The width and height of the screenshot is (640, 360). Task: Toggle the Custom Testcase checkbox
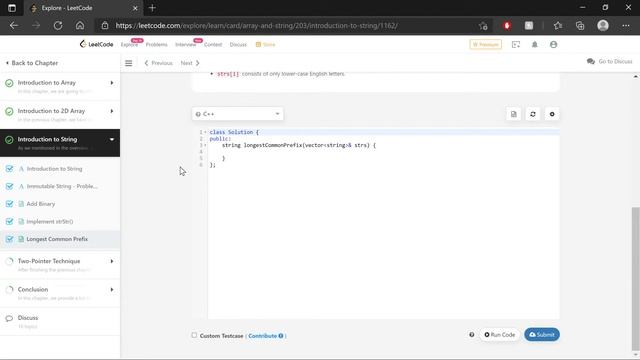pos(194,335)
